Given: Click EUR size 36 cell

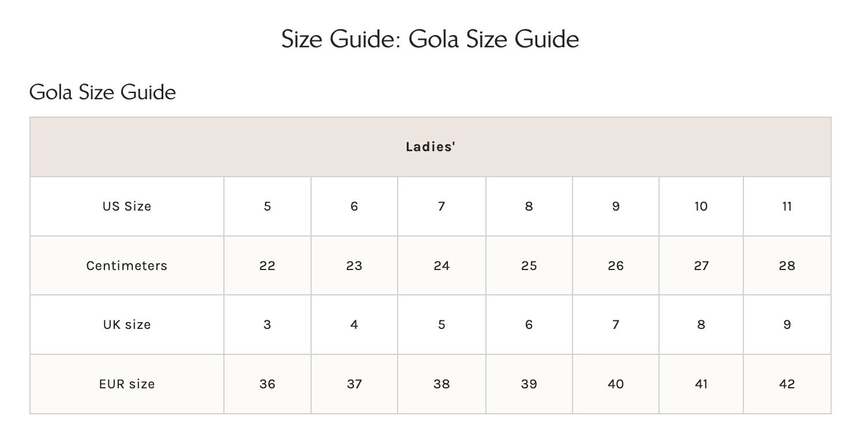Looking at the screenshot, I should [267, 384].
